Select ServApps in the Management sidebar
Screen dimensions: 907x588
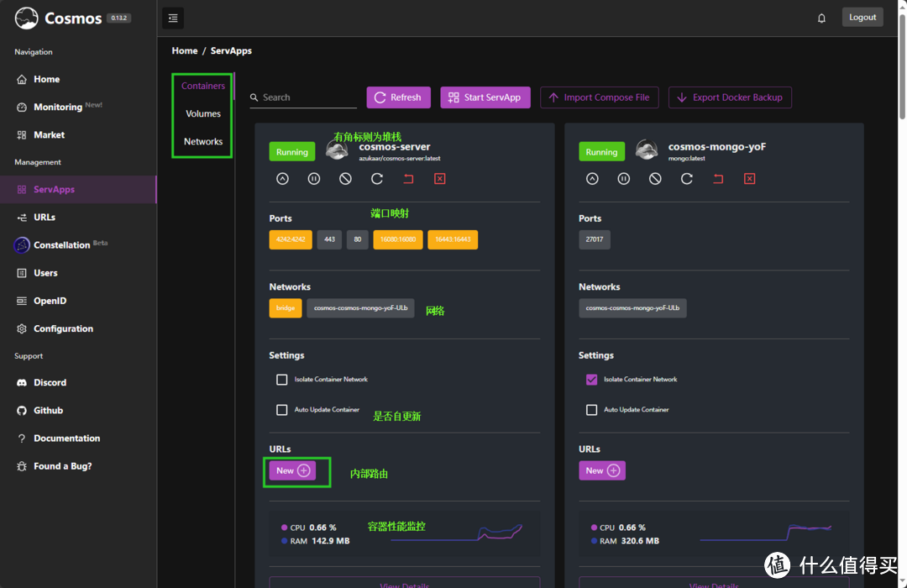pyautogui.click(x=78, y=189)
